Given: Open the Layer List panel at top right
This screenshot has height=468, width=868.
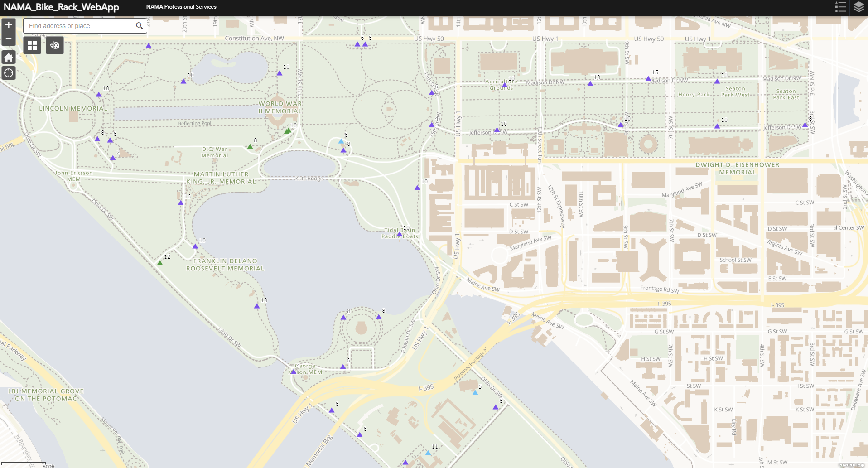Looking at the screenshot, I should (859, 7).
